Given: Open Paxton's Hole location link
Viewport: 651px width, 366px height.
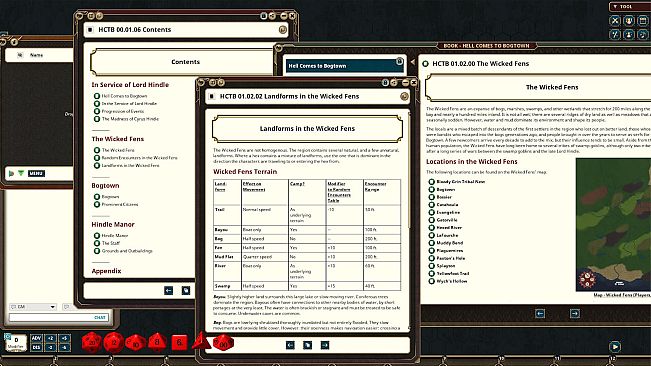Looking at the screenshot, I should (x=451, y=258).
